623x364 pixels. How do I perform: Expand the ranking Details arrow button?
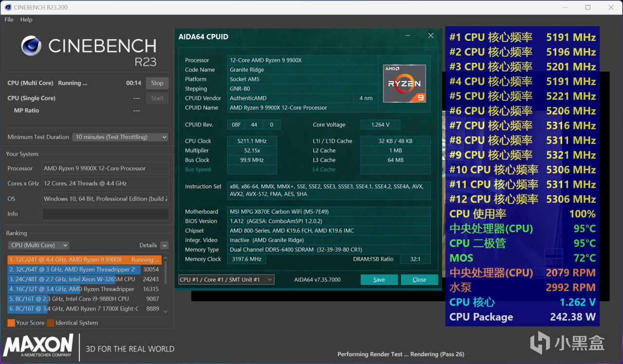(x=165, y=246)
